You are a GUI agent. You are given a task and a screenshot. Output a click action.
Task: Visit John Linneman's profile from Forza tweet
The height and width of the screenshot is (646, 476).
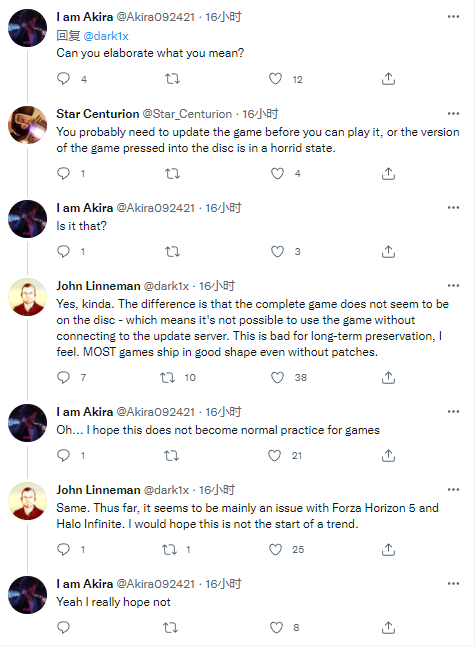click(x=98, y=490)
